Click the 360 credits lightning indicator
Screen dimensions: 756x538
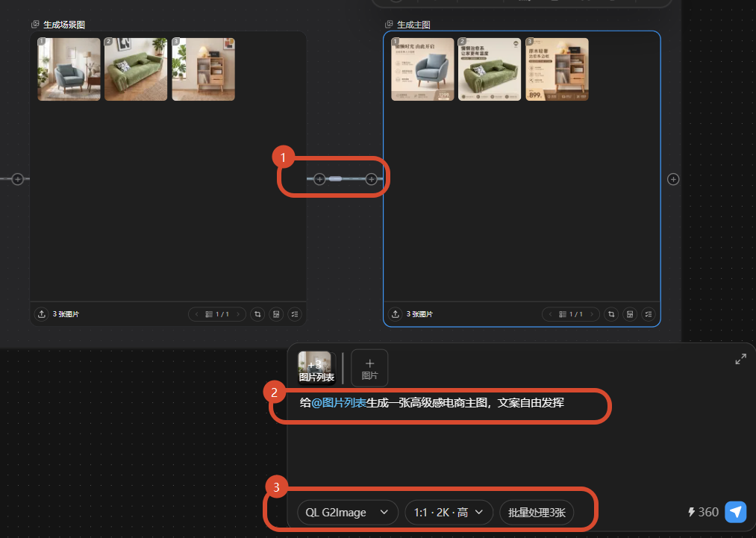[703, 512]
